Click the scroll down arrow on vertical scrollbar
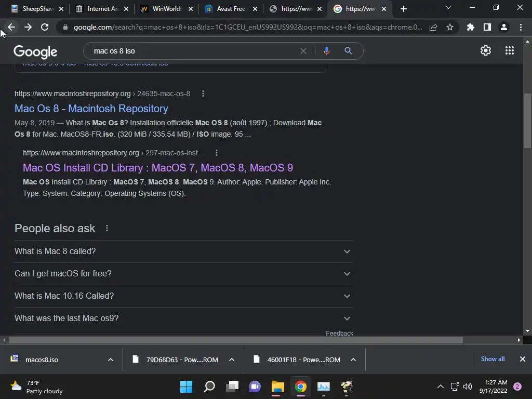This screenshot has width=532, height=399. point(528,331)
